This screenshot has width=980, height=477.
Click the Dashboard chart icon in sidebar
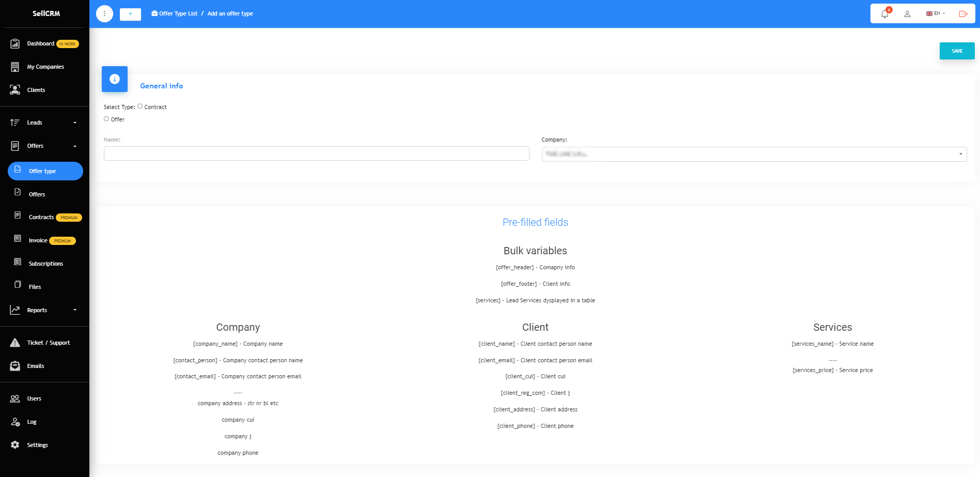coord(15,44)
